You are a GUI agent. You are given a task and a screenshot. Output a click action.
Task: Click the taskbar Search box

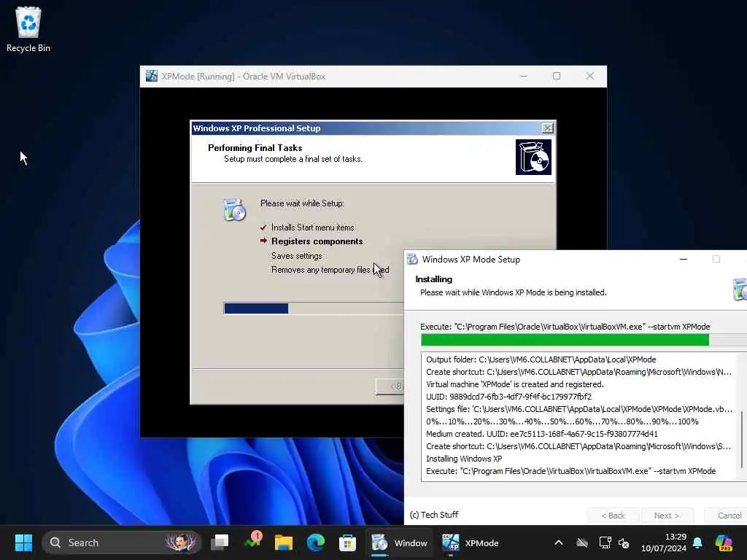click(x=122, y=542)
